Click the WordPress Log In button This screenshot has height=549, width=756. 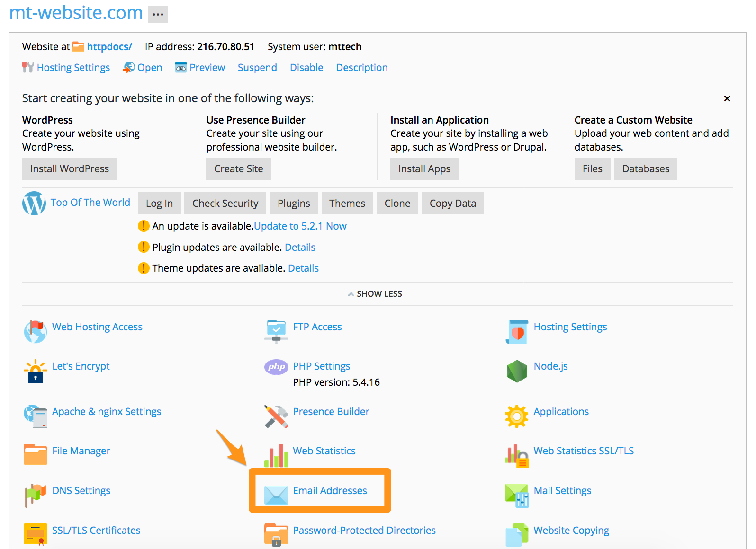pos(159,203)
